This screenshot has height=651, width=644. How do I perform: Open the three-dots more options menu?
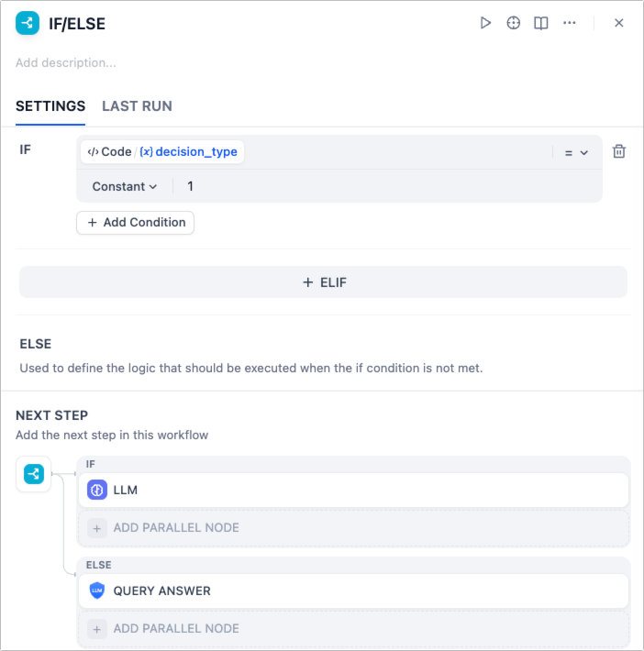570,23
